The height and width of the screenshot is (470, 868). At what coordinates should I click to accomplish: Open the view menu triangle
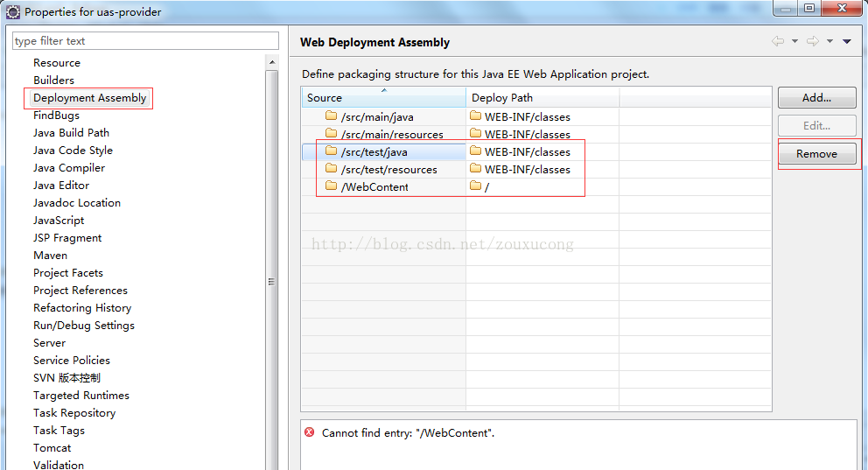click(847, 41)
